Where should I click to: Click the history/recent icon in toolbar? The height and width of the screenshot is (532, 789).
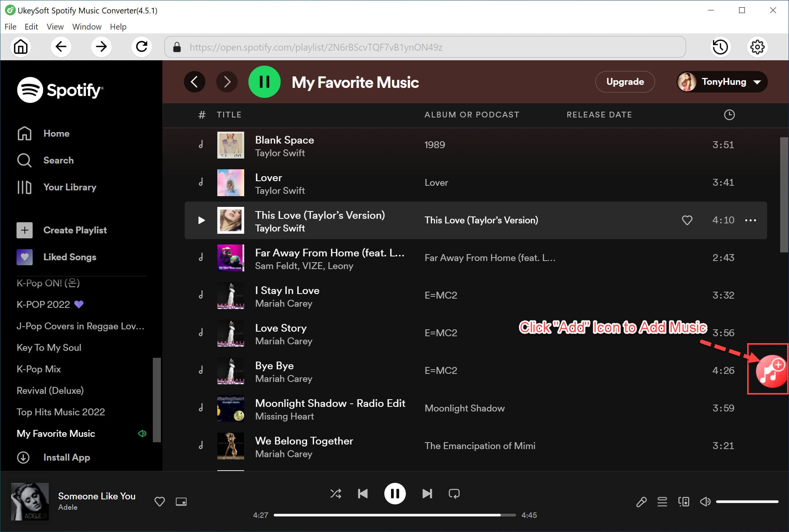point(720,47)
